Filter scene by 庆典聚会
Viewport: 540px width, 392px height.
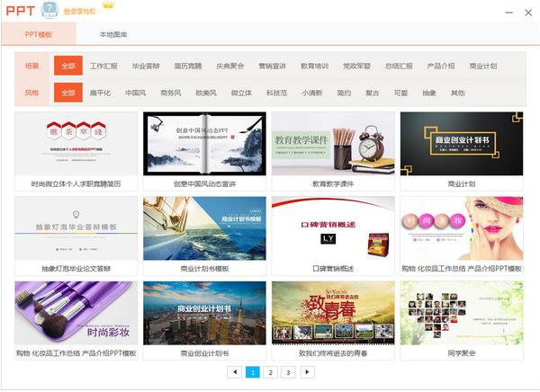[230, 66]
